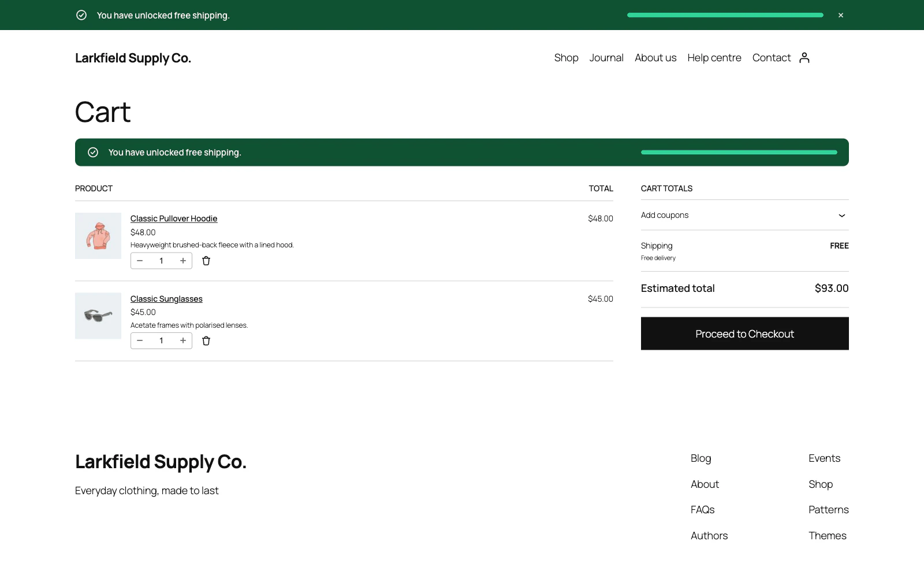The image size is (924, 578).
Task: Open the Help centre page
Action: coord(714,58)
